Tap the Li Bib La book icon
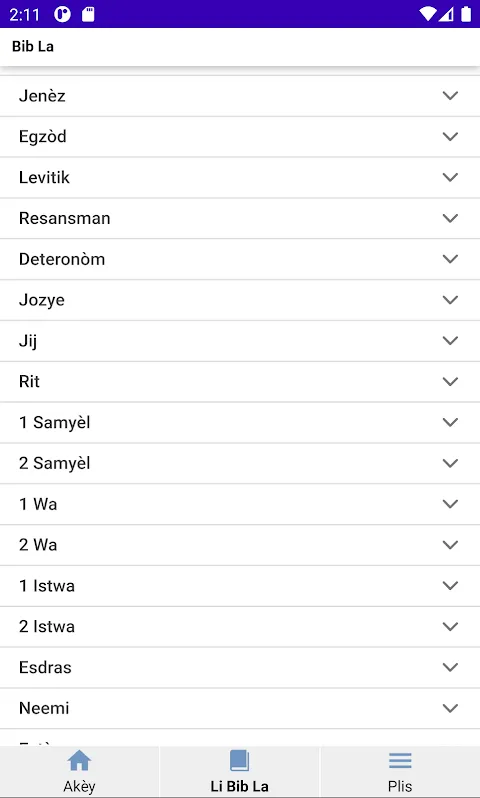Screen dimensions: 480x798 (239, 761)
